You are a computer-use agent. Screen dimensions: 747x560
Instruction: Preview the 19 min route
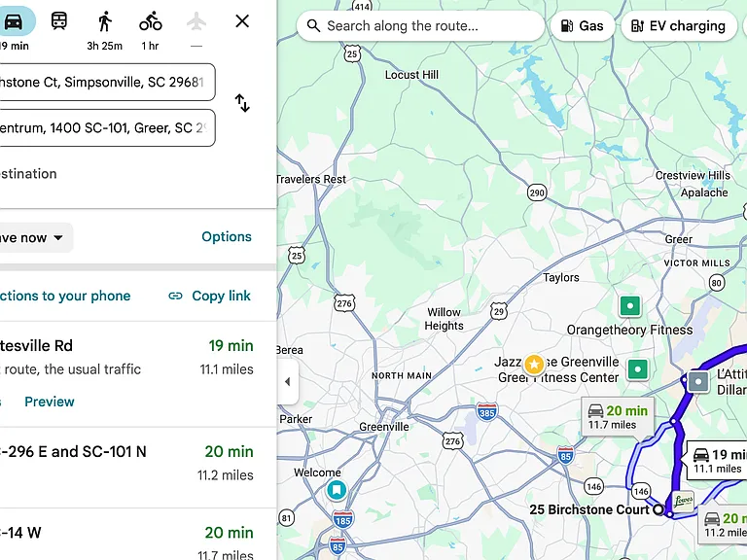point(50,402)
